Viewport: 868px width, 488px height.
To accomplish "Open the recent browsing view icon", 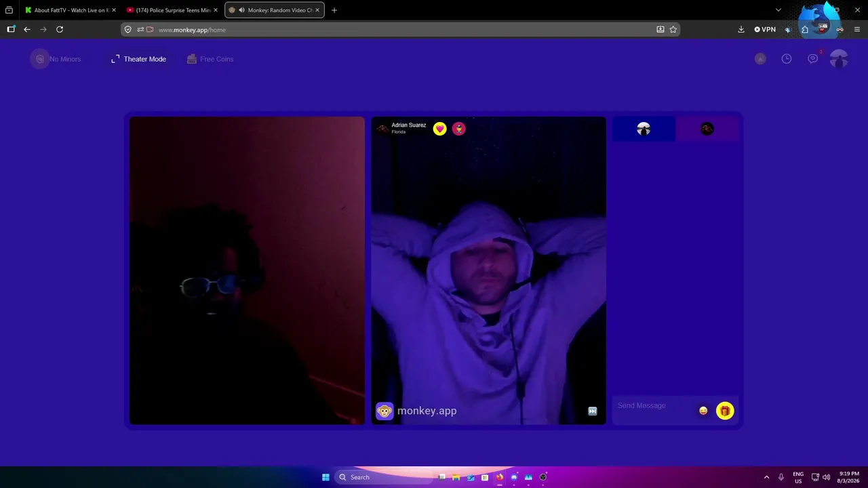I will click(9, 10).
